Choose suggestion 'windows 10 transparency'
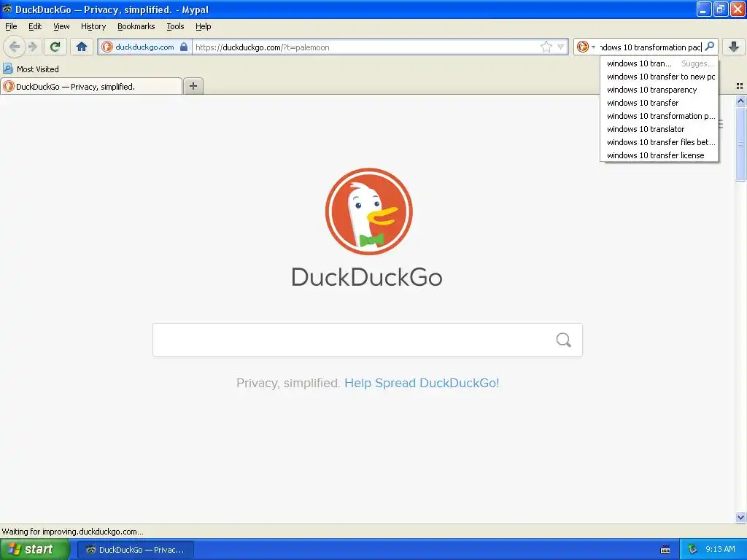 click(659, 90)
